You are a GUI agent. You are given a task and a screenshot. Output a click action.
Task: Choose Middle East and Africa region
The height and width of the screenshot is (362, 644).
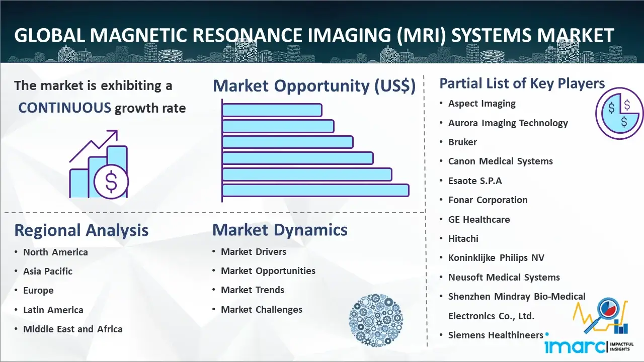pos(73,329)
